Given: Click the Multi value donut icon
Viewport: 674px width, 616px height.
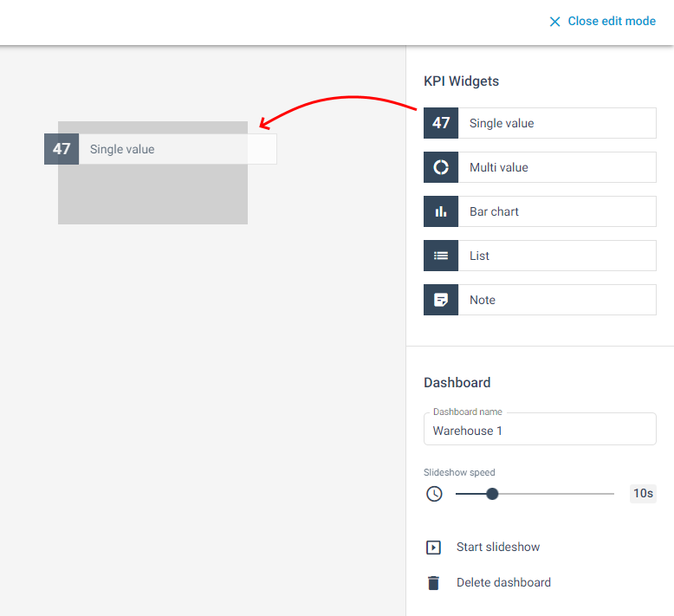Looking at the screenshot, I should (441, 167).
